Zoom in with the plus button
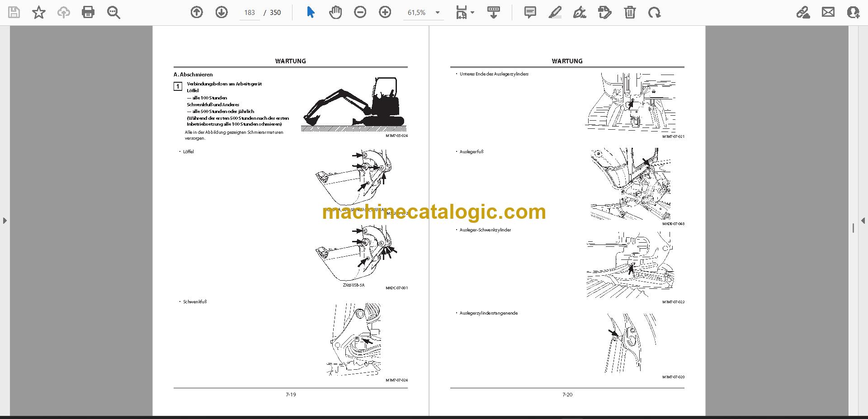Viewport: 868px width, 419px height. point(385,12)
